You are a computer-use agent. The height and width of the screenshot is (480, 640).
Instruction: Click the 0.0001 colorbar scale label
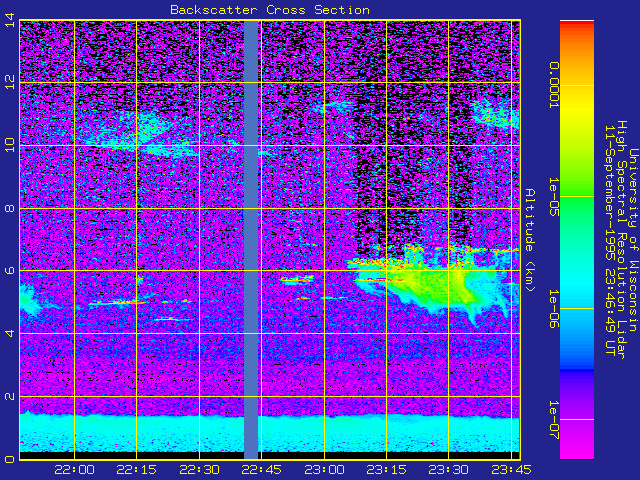[553, 85]
